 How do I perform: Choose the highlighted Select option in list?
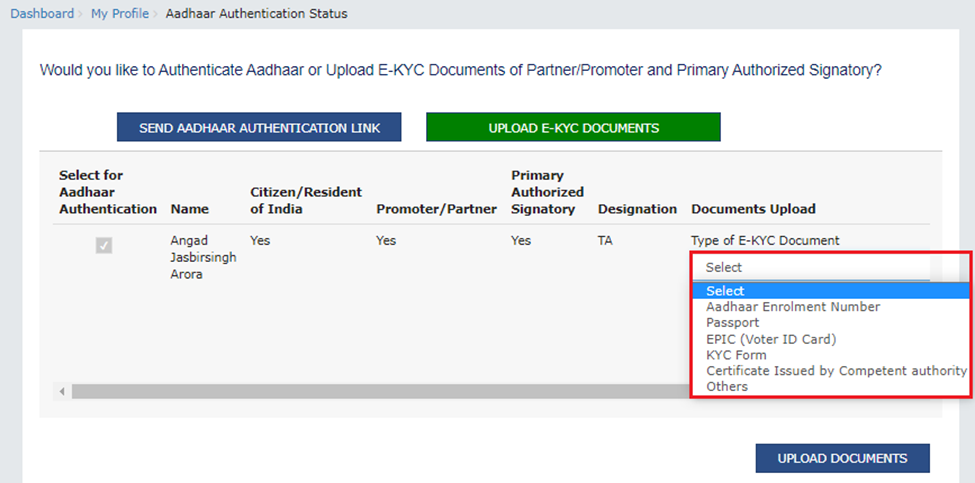coord(831,290)
